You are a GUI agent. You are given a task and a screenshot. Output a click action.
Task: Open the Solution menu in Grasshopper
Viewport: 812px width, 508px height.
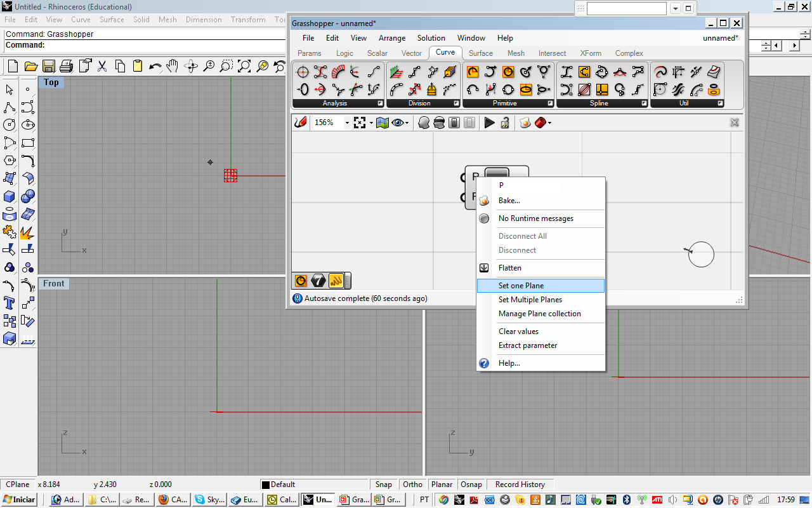(431, 38)
